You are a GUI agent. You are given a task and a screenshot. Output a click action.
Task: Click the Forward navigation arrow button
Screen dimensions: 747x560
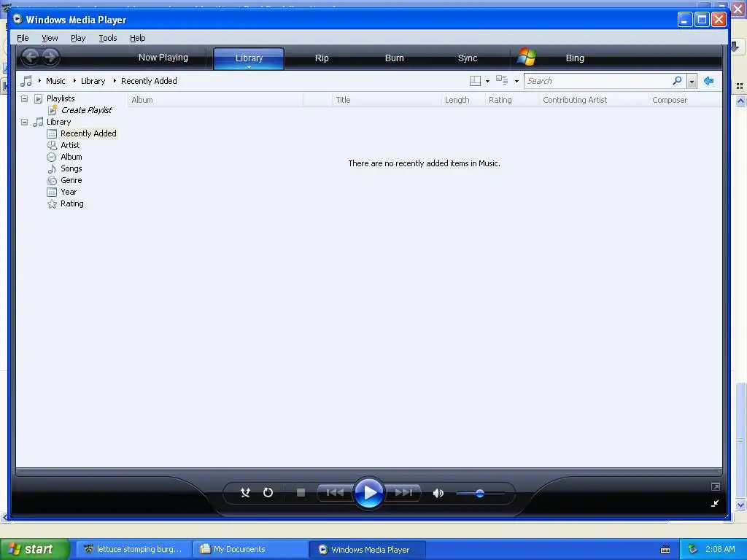click(x=50, y=58)
